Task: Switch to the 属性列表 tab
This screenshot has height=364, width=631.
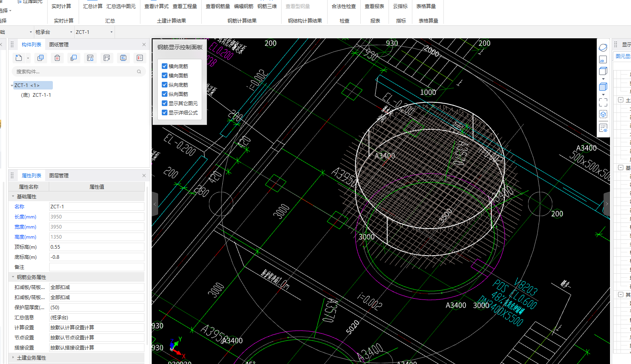Action: [31, 176]
